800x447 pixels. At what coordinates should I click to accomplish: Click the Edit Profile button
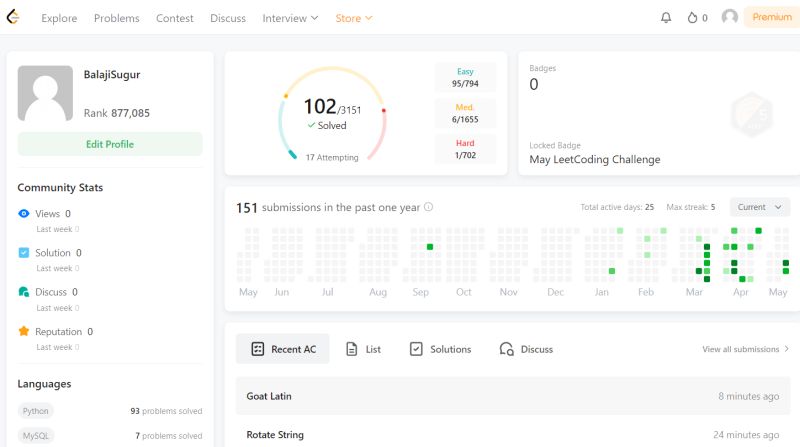coord(110,144)
